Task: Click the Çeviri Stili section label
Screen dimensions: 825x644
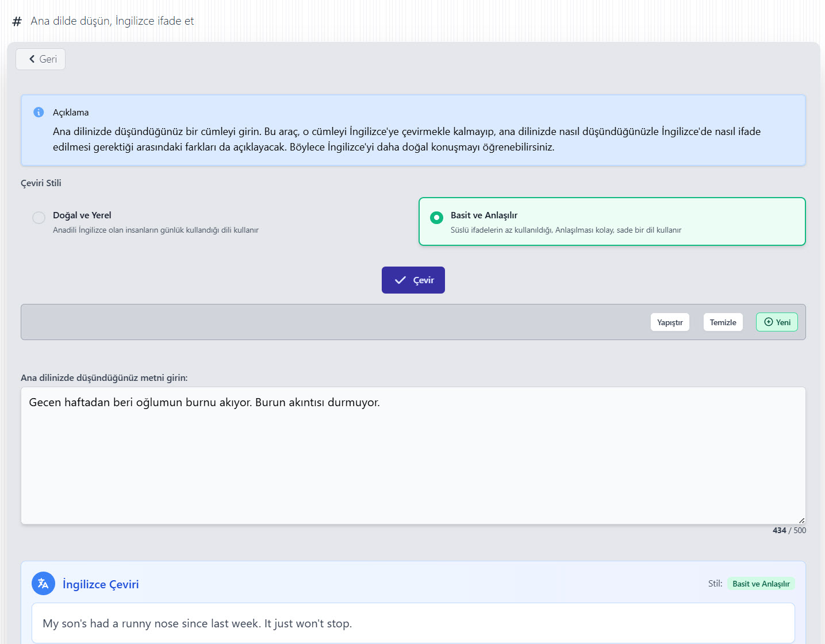Action: 41,183
